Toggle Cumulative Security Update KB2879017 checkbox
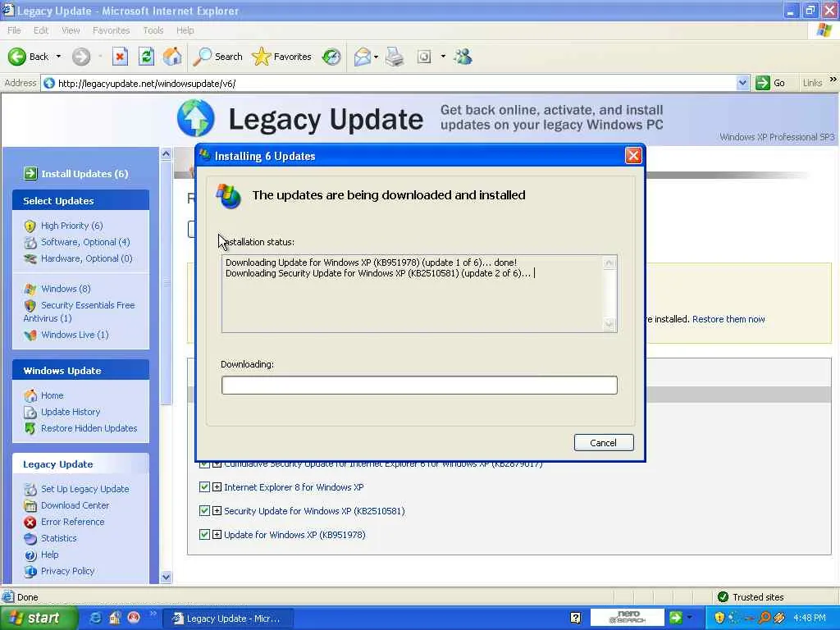The image size is (840, 630). [204, 464]
